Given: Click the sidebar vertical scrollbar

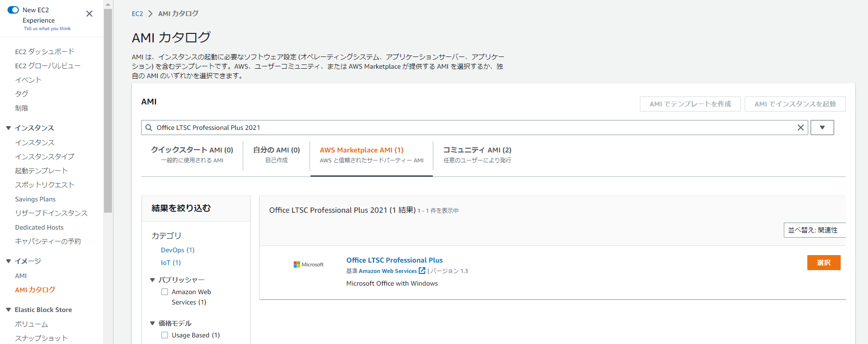Looking at the screenshot, I should (x=108, y=111).
